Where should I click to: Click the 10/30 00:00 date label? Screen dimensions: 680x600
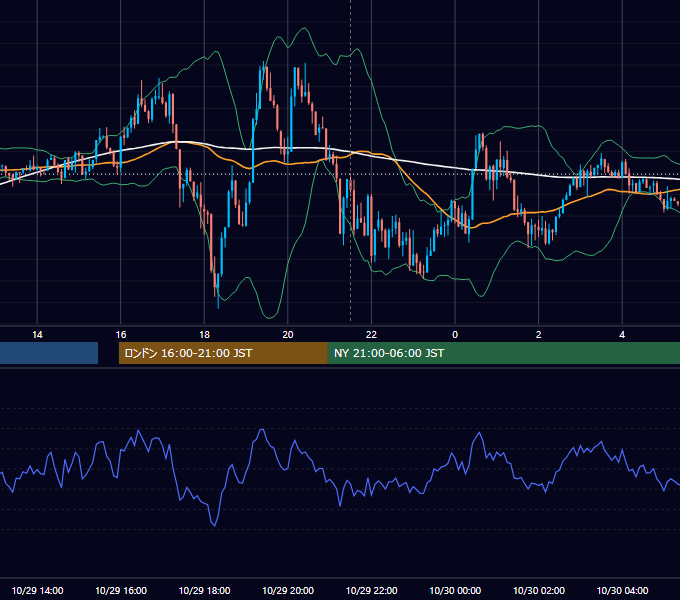tap(455, 590)
